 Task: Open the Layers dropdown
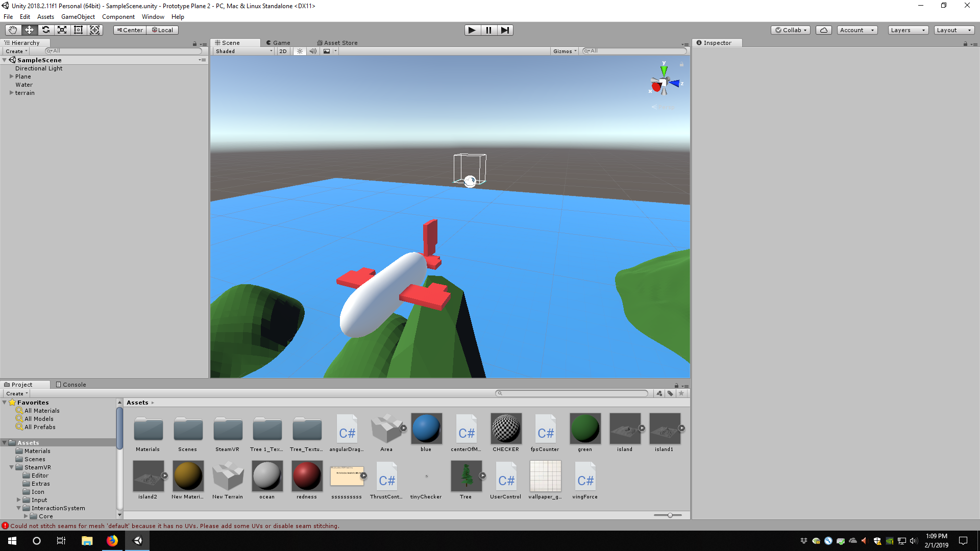[x=908, y=30]
